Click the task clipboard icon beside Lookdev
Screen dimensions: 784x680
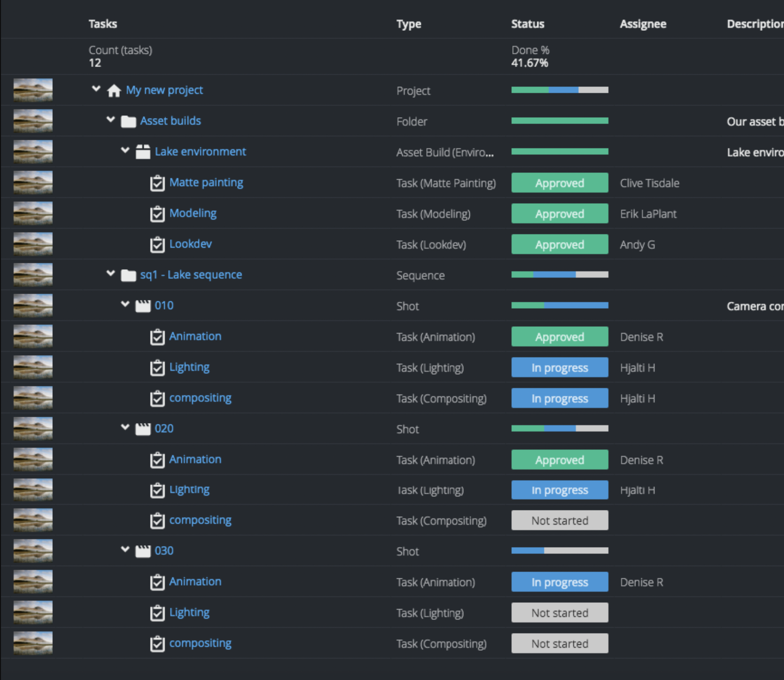point(157,245)
